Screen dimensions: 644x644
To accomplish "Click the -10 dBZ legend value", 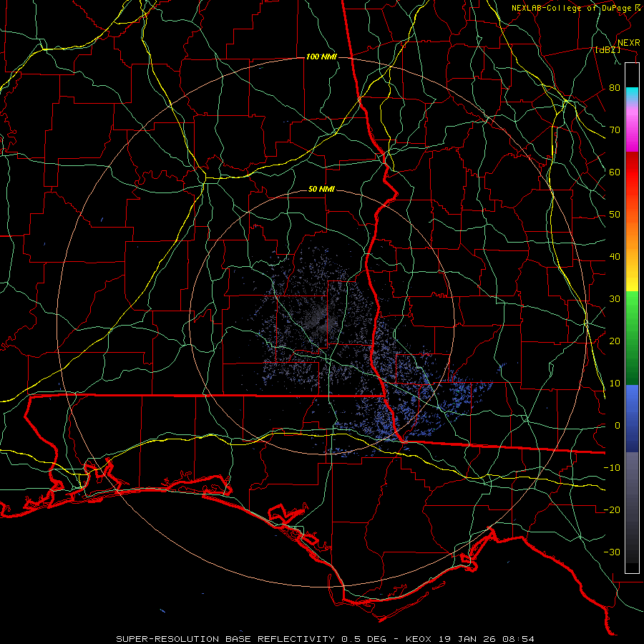I will [x=612, y=468].
